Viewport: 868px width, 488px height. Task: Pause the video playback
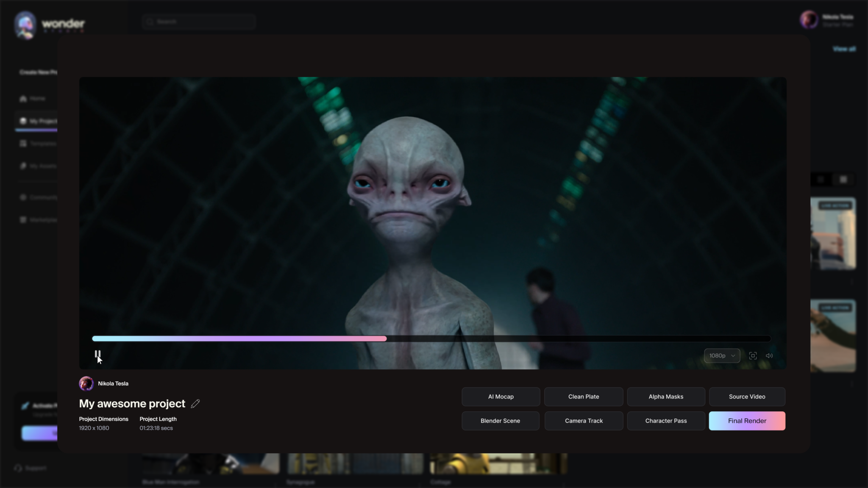(x=97, y=354)
